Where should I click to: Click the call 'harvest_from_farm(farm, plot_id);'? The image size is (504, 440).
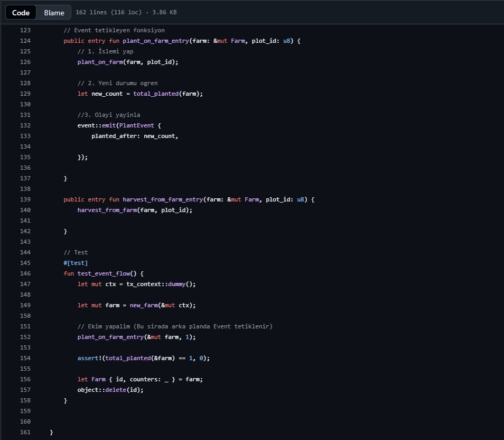(x=135, y=210)
